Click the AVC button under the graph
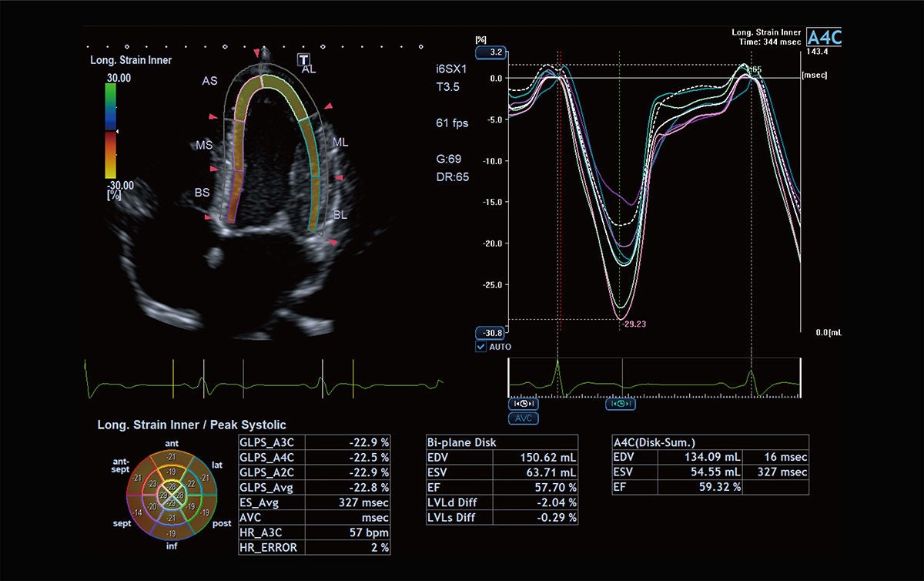Image resolution: width=924 pixels, height=581 pixels. pyautogui.click(x=524, y=418)
